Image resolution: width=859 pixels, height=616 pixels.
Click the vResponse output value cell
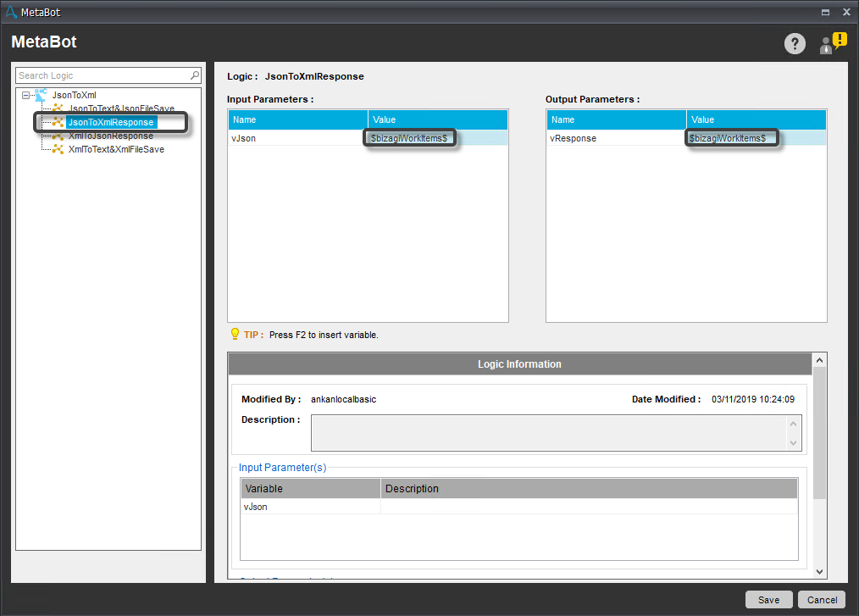(756, 138)
